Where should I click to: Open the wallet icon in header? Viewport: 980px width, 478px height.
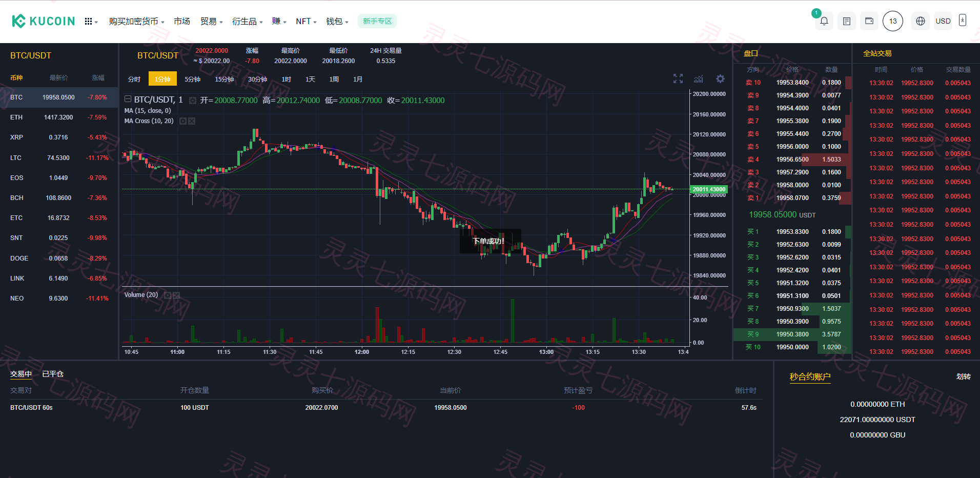coord(869,21)
